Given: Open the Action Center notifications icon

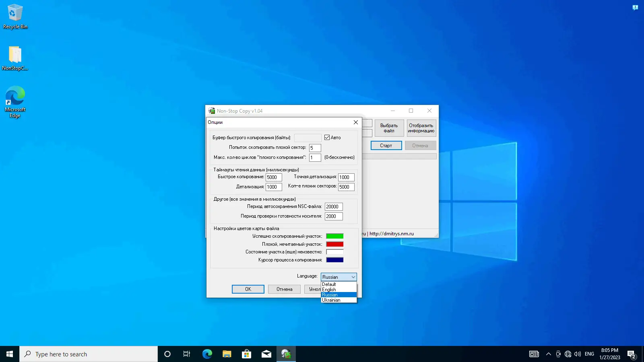Looking at the screenshot, I should (x=631, y=354).
